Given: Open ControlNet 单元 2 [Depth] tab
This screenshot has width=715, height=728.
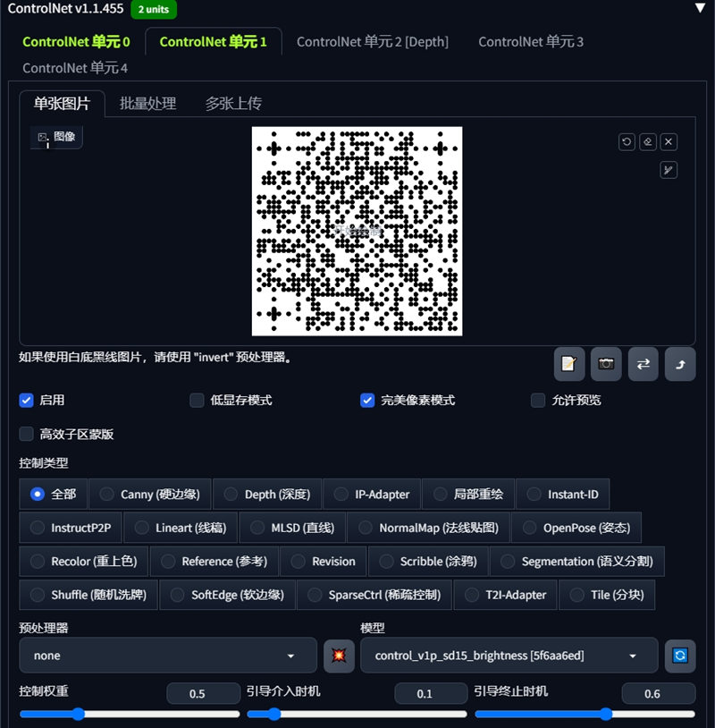Looking at the screenshot, I should pos(373,42).
